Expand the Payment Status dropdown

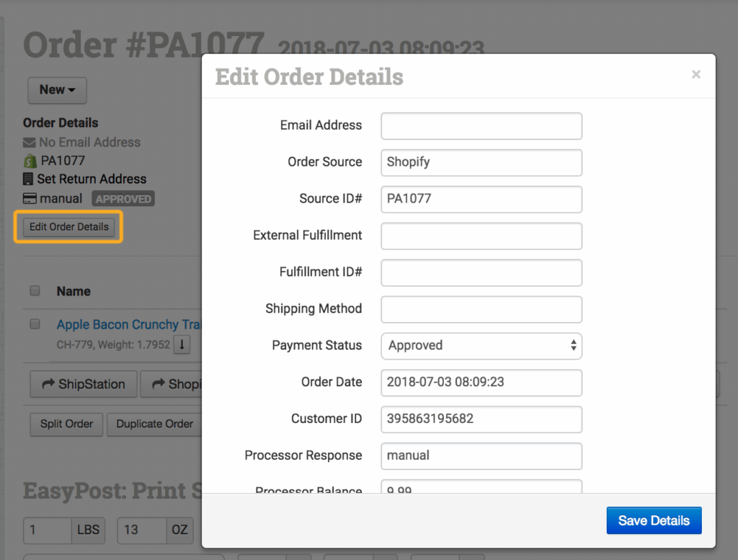click(x=481, y=346)
